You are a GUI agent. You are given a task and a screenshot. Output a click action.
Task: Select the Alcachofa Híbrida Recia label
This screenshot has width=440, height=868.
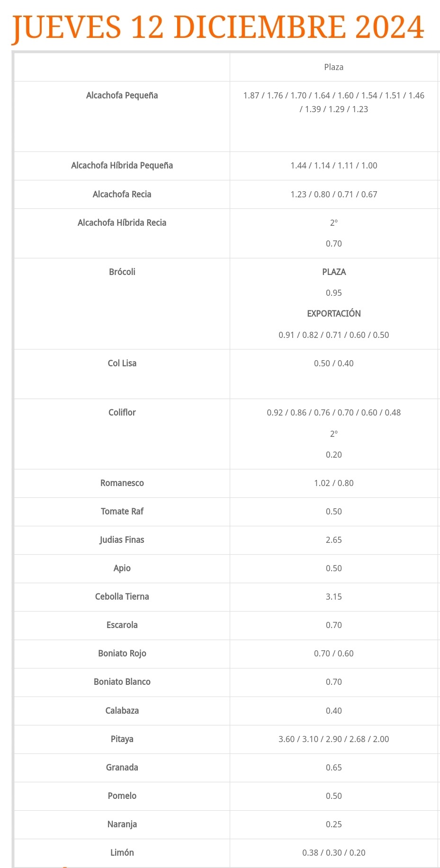(x=122, y=223)
